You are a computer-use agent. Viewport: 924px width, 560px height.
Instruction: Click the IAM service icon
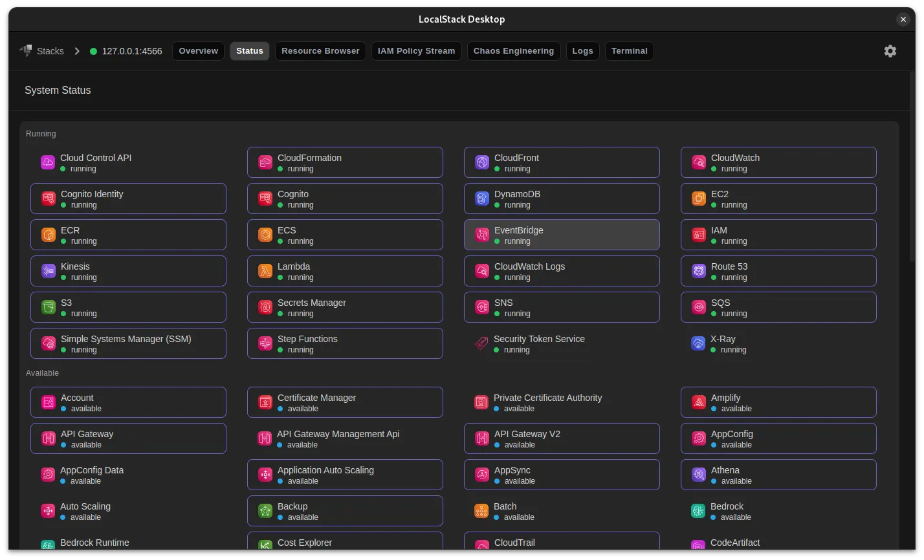(698, 235)
